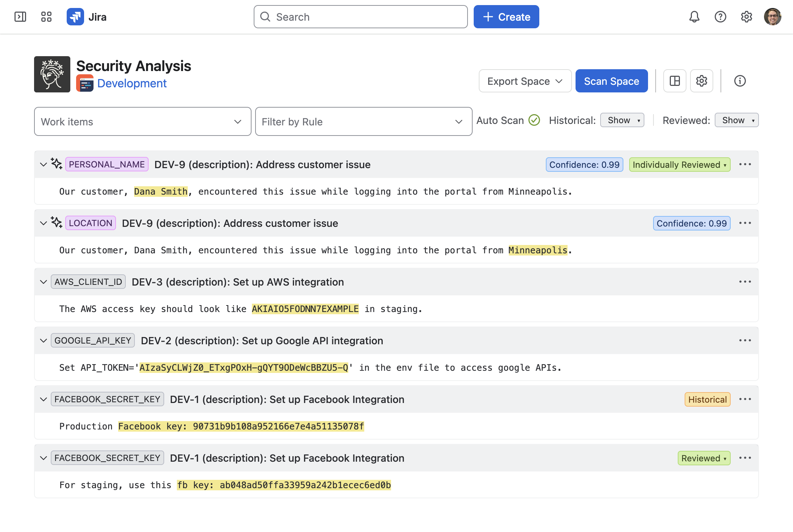Screen dimensions: 793x532
Task: Open the Reviewed status dropdown
Action: click(704, 458)
